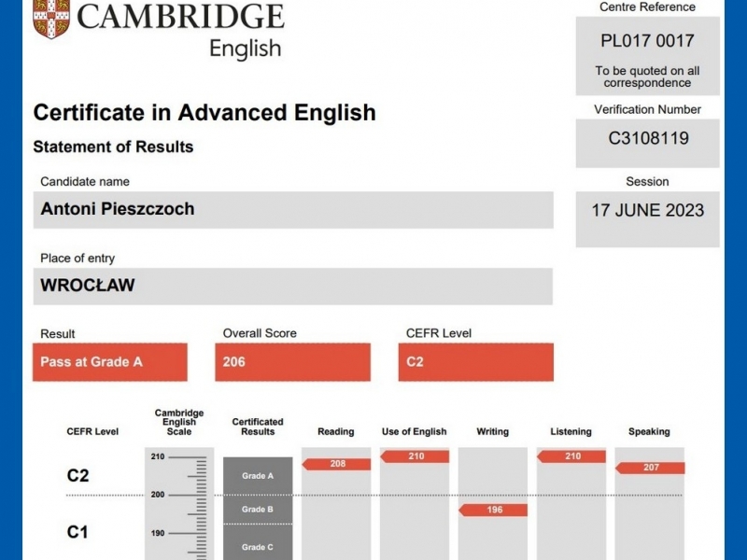
Task: Click the "200" tick label on the scale
Action: [x=158, y=495]
